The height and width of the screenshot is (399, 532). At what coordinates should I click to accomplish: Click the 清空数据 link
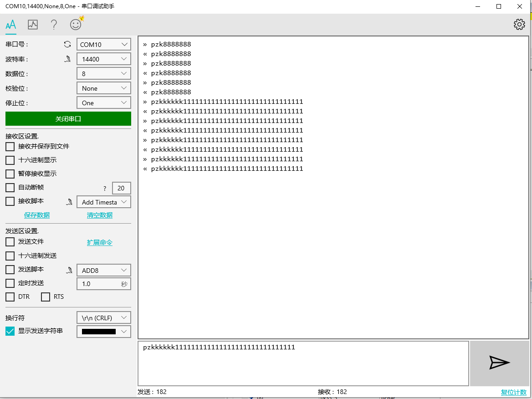(99, 215)
